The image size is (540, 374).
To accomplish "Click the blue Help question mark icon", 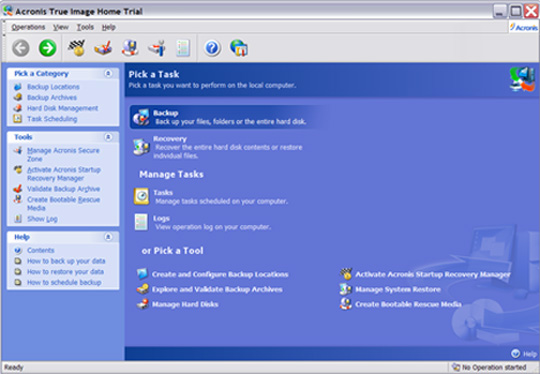I will [x=212, y=48].
